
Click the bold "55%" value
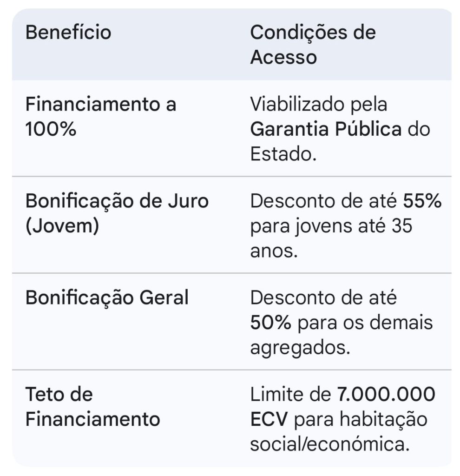422,202
